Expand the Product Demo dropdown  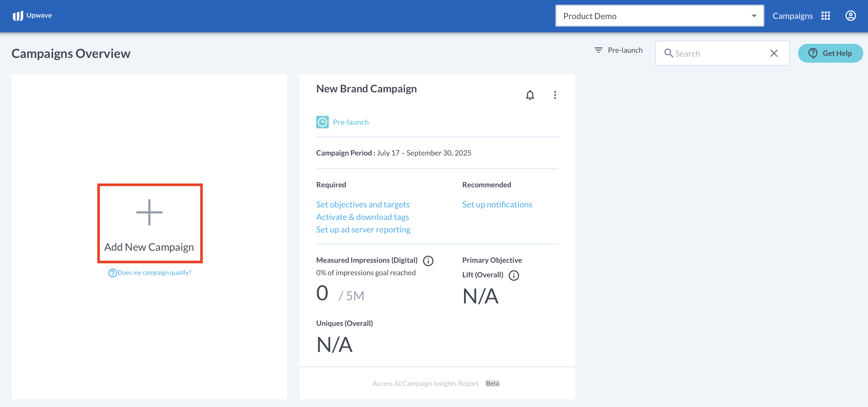point(659,16)
